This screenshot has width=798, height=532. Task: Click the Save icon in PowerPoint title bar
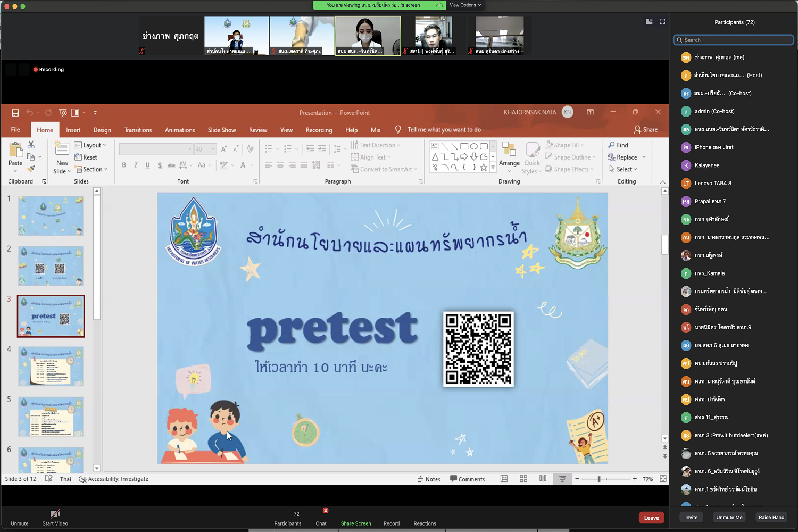pyautogui.click(x=15, y=113)
